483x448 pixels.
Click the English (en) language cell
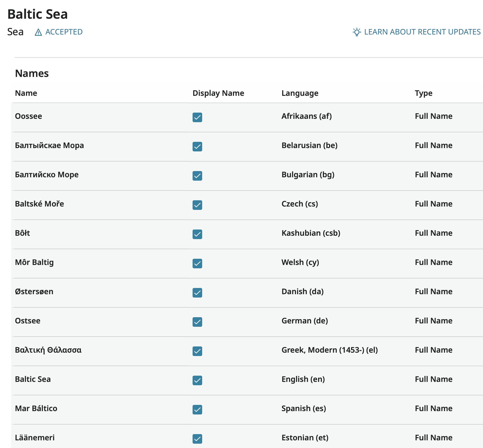[x=303, y=379]
